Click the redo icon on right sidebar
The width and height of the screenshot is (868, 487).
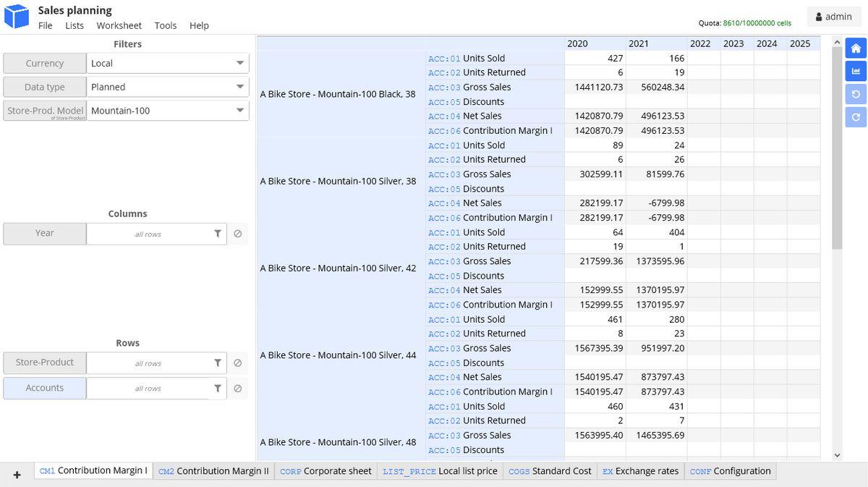coord(856,117)
